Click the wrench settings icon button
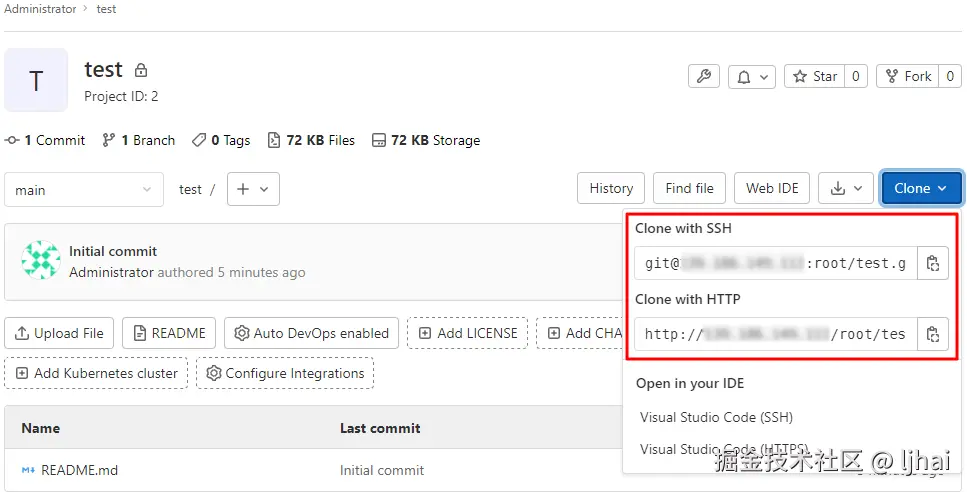 703,76
